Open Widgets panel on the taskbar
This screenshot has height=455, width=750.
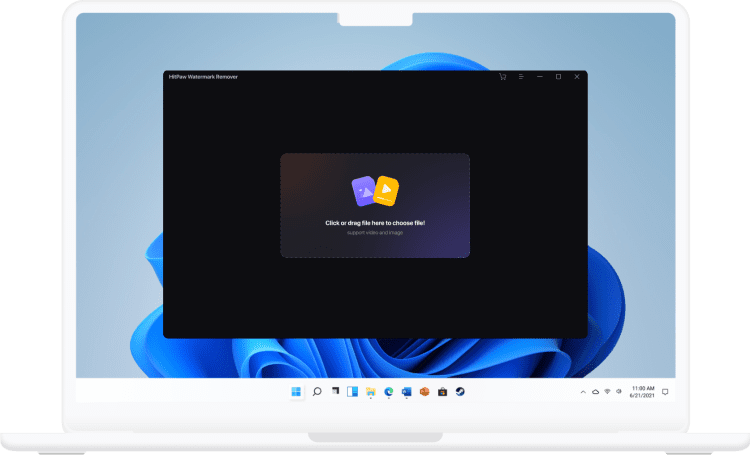tap(353, 392)
